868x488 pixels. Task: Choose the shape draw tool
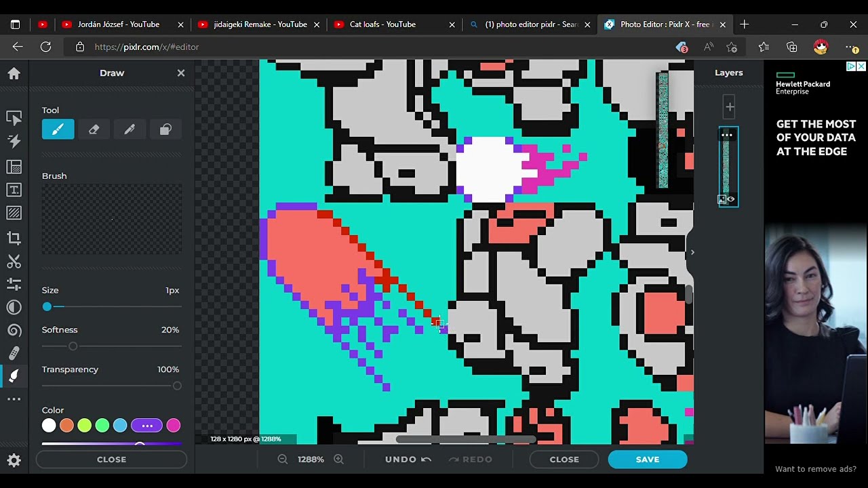coord(165,129)
